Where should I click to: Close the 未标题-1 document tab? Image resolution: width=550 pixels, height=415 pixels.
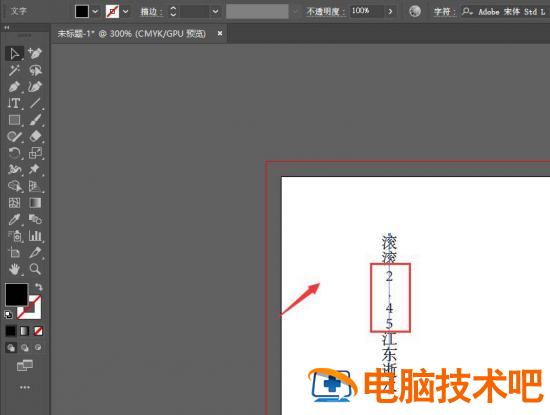[220, 33]
